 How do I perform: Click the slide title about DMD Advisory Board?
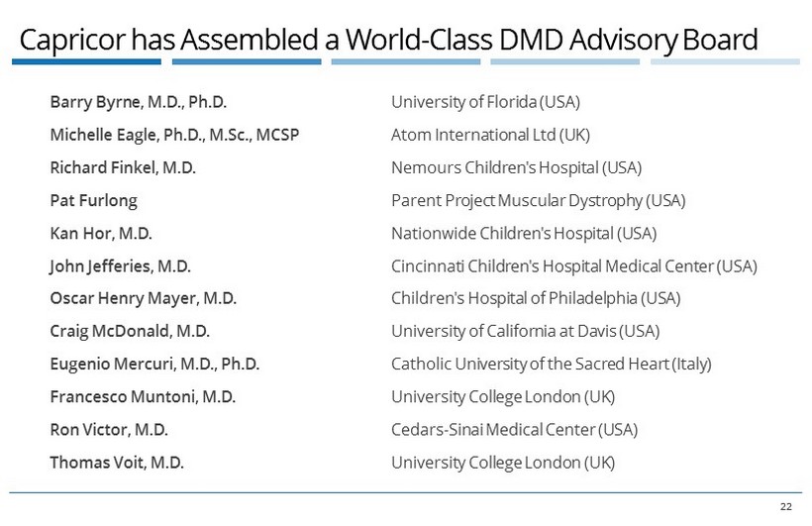pos(388,40)
